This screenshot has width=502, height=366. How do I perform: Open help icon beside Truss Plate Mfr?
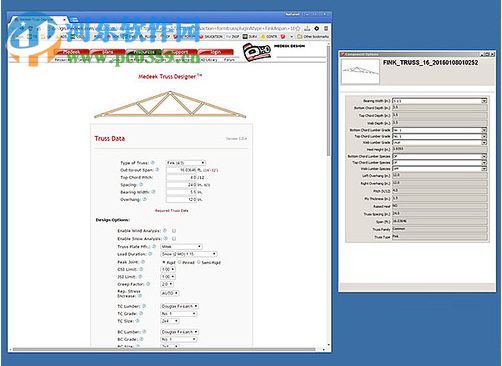click(x=154, y=247)
